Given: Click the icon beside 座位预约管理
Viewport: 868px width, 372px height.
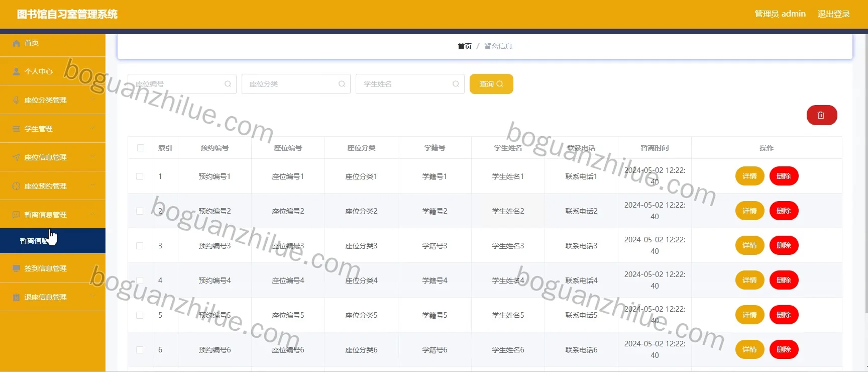Looking at the screenshot, I should click(x=16, y=187).
